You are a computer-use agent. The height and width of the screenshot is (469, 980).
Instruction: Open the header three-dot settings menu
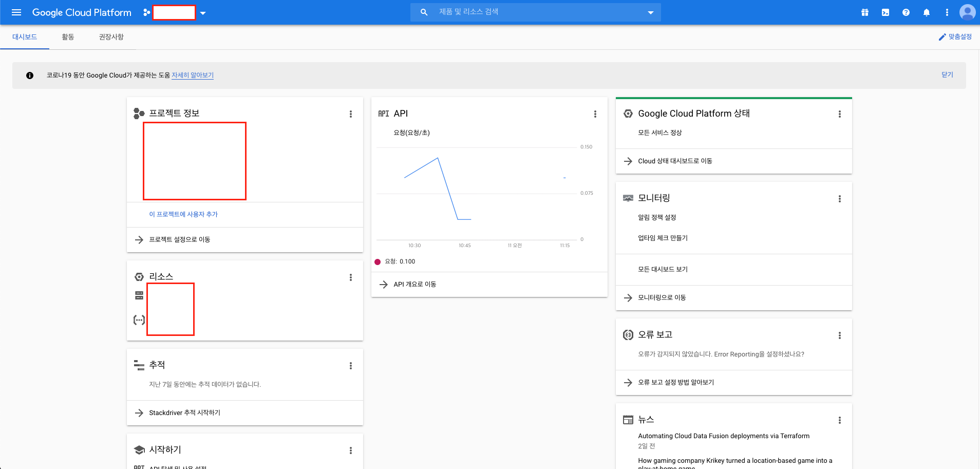[x=947, y=12]
